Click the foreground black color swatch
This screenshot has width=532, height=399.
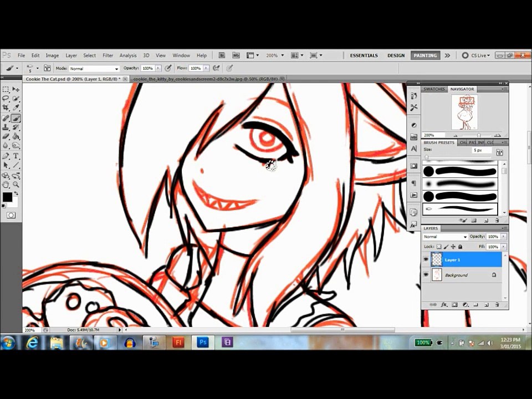[7, 197]
